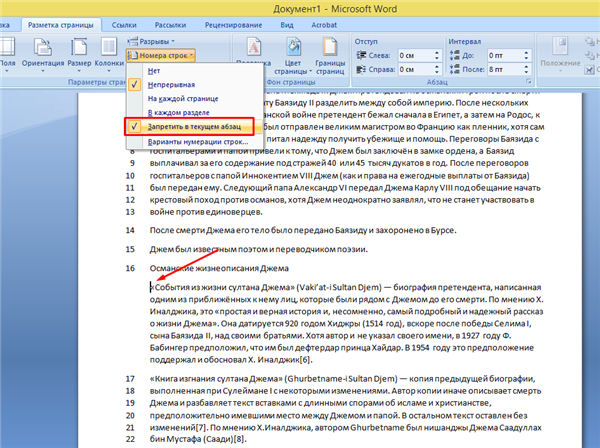Switch to the Вид tab

287,25
